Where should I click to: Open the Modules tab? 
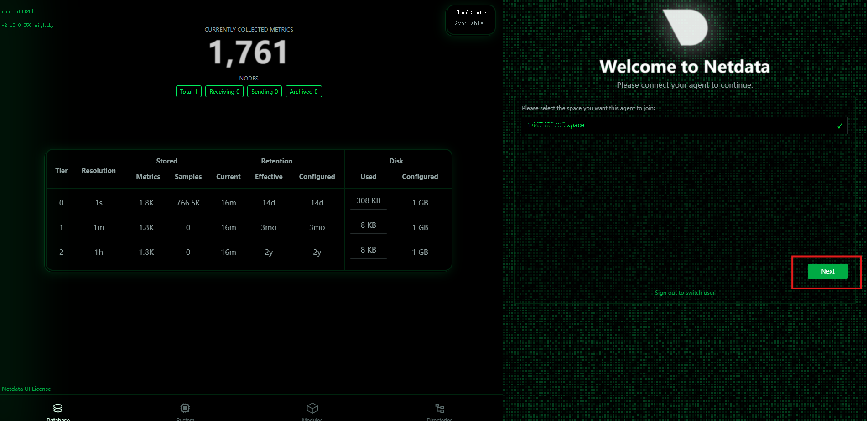point(312,412)
